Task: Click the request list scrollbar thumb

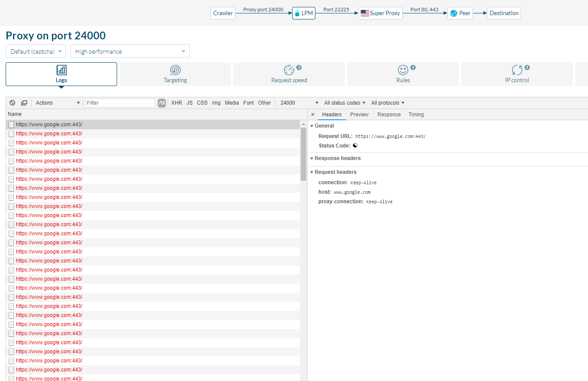Action: [303, 154]
